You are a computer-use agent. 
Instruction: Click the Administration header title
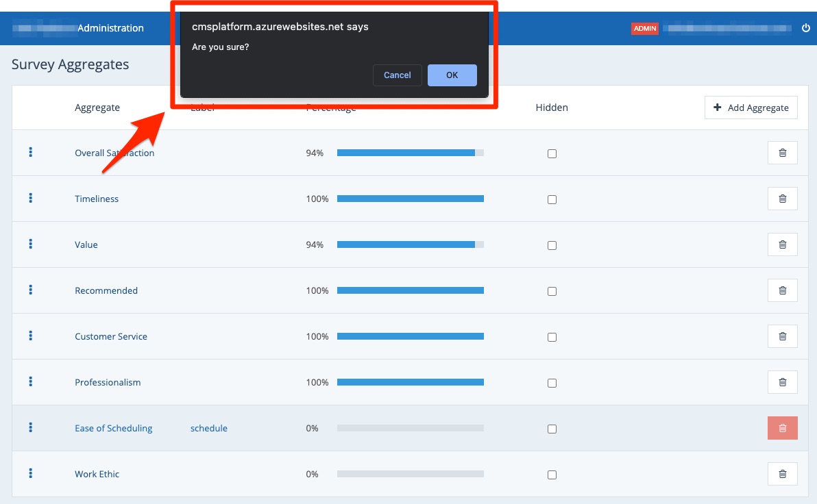(x=110, y=28)
